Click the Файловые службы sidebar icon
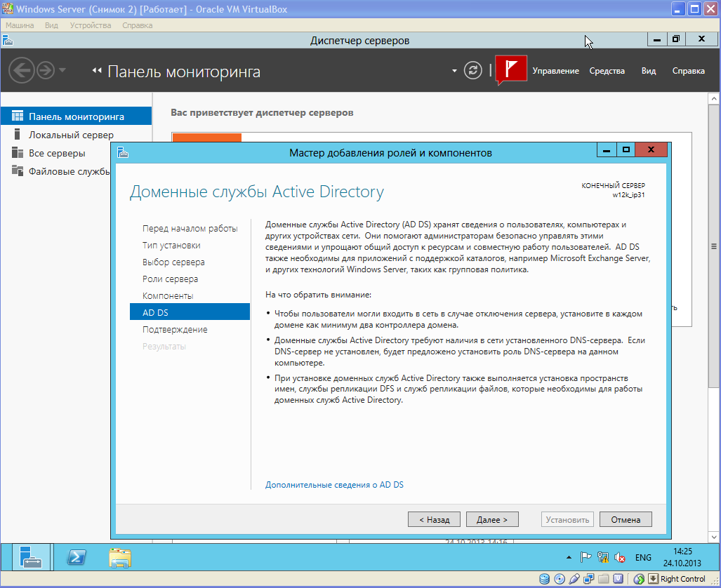This screenshot has width=721, height=588. [x=18, y=171]
